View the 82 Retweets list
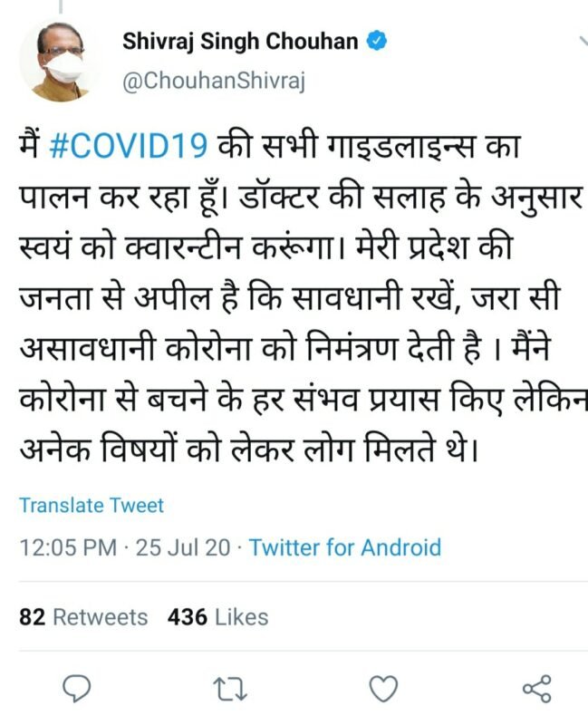Viewport: 588px width, 725px height. (x=83, y=617)
